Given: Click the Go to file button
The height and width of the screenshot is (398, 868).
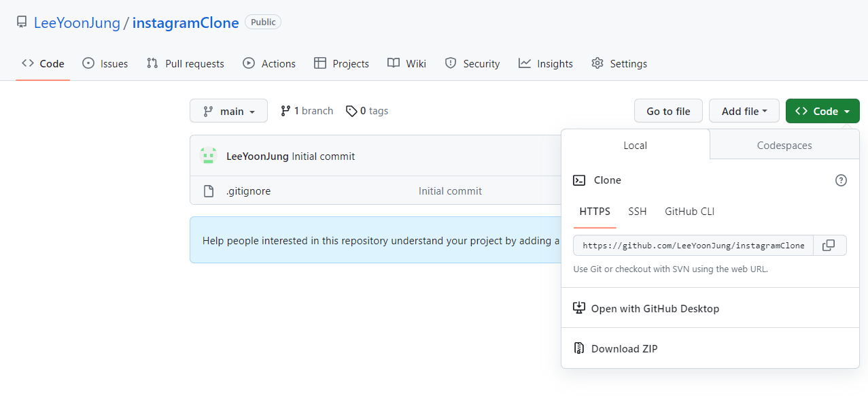Looking at the screenshot, I should [668, 111].
